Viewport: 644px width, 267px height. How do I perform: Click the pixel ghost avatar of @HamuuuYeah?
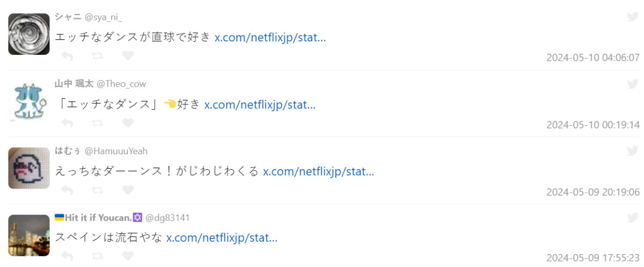29,168
